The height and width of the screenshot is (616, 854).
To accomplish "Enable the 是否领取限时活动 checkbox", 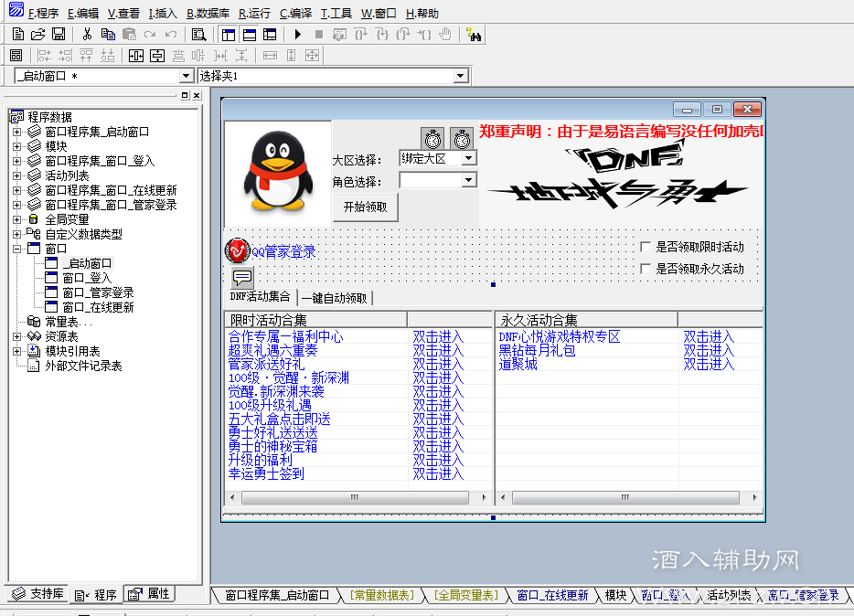I will point(647,248).
